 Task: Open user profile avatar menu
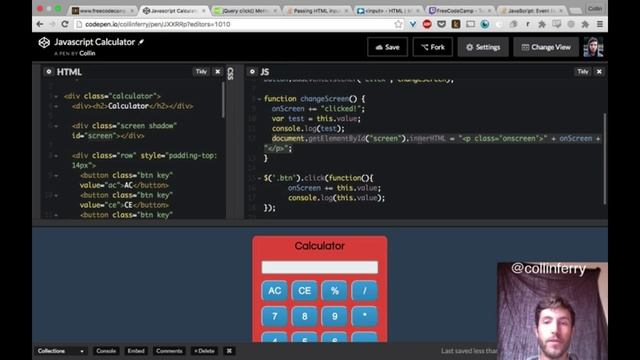[x=593, y=47]
